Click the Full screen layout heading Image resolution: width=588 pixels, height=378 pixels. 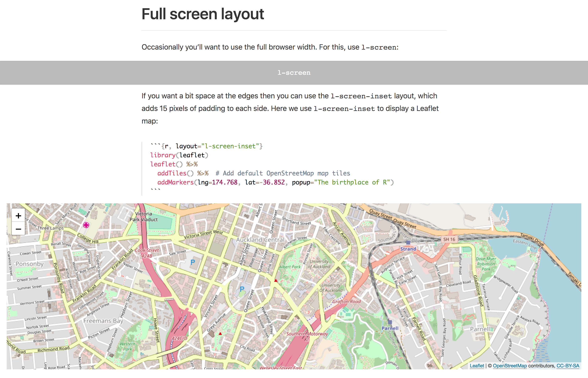[202, 14]
